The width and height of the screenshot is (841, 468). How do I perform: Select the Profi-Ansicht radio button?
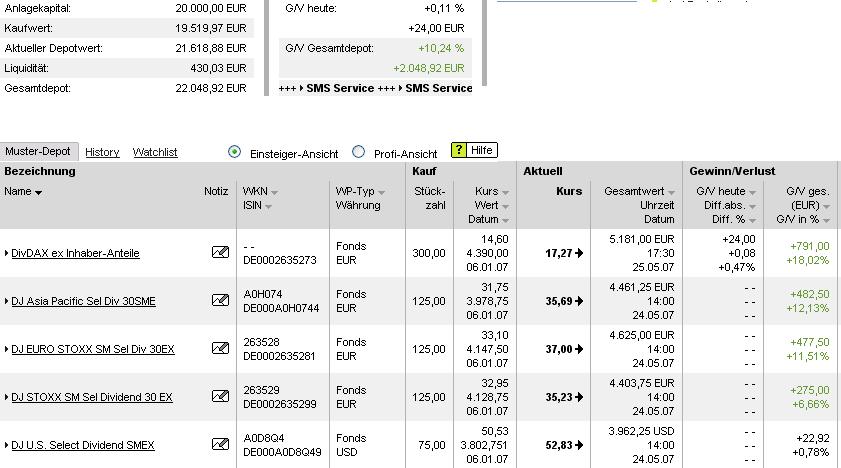coord(358,152)
